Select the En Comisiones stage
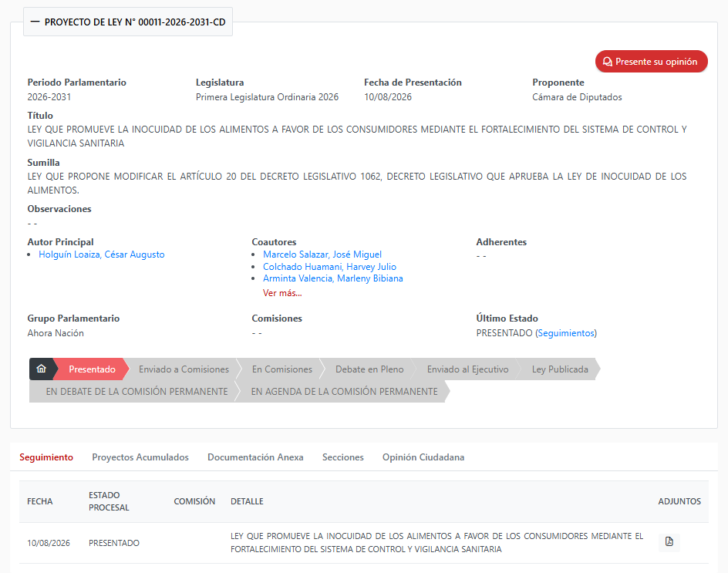Viewport: 728px width, 573px height. (x=281, y=369)
